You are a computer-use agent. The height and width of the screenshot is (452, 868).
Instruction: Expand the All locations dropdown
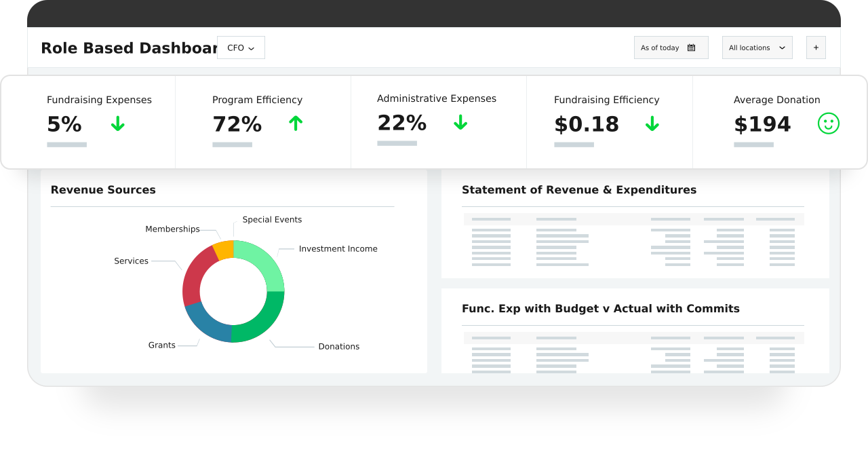point(757,48)
